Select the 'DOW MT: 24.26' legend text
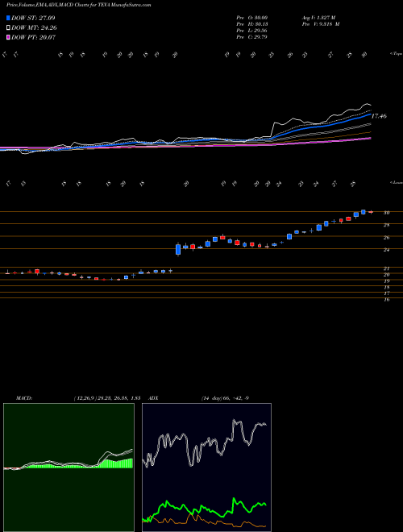This screenshot has width=403, height=532. (34, 28)
